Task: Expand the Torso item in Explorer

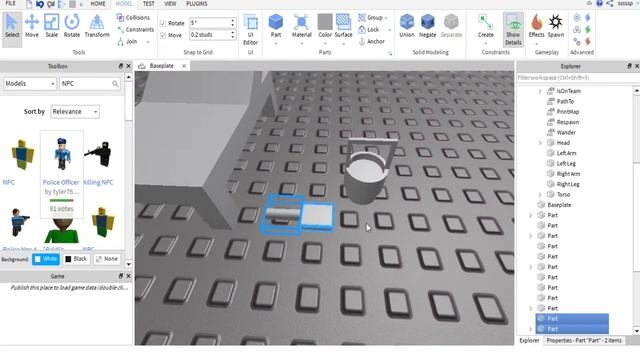Action: pos(540,195)
